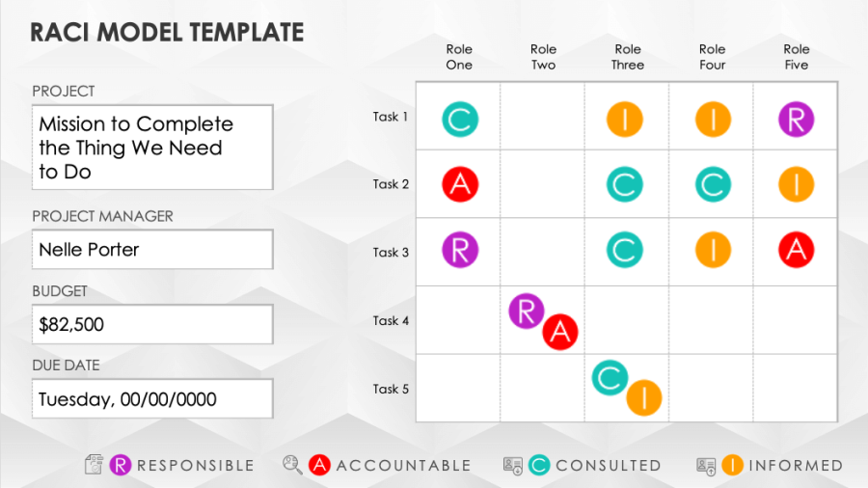This screenshot has height=488, width=868.
Task: Click the red A icon beside the Accountable legend
Action: tap(320, 465)
